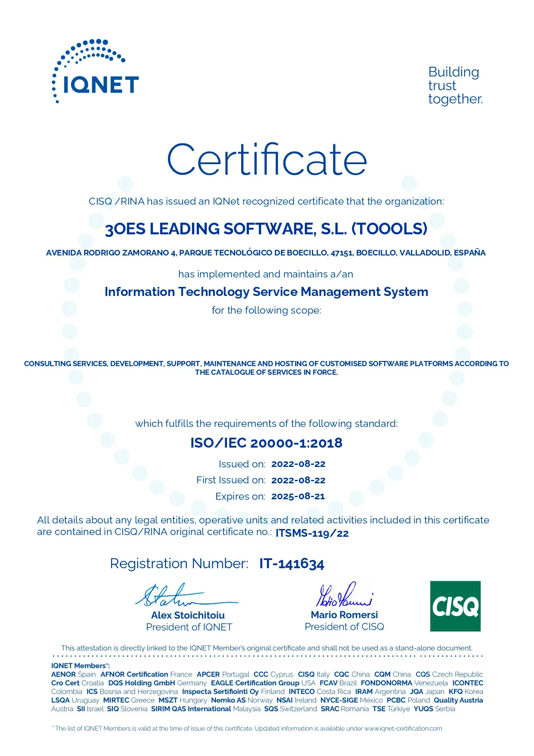Click the green CISQ logo
The image size is (534, 756).
click(x=455, y=606)
